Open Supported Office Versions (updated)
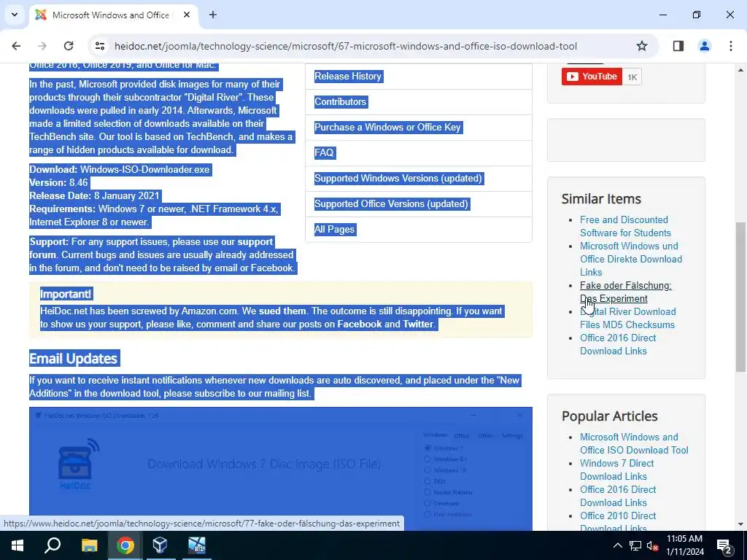747x560 pixels. click(391, 204)
